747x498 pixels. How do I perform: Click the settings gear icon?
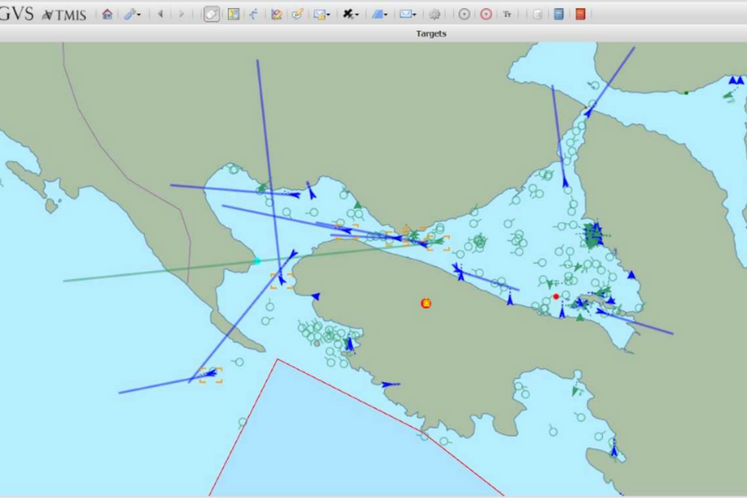coord(435,14)
